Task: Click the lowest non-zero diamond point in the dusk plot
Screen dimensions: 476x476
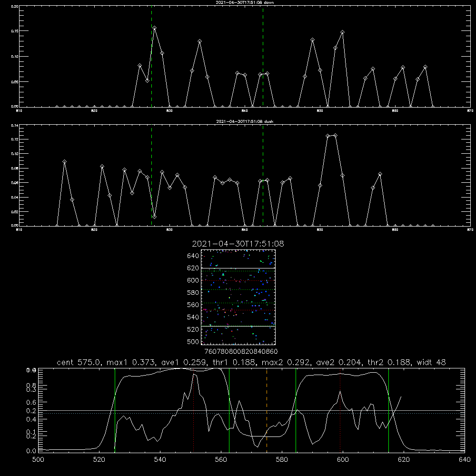Action: (155, 217)
